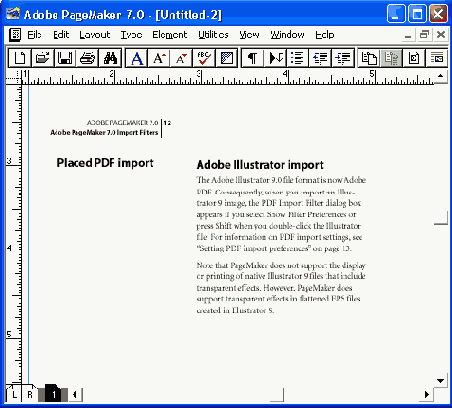
Task: Save publication using the floppy disk icon
Action: [65, 58]
